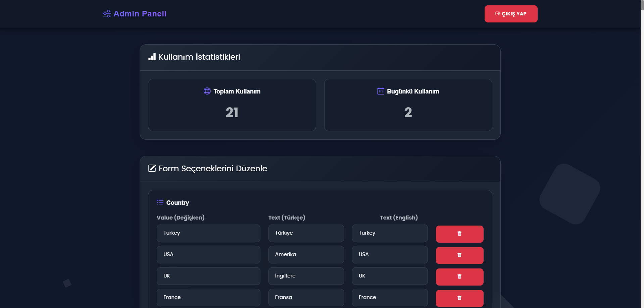Edit the Turkey value field
The image size is (644, 308).
[x=208, y=233]
